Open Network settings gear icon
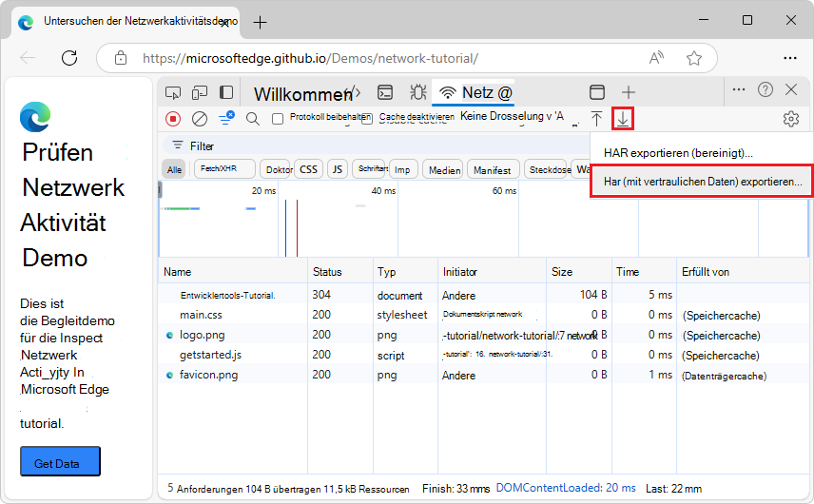This screenshot has width=814, height=504. (790, 119)
